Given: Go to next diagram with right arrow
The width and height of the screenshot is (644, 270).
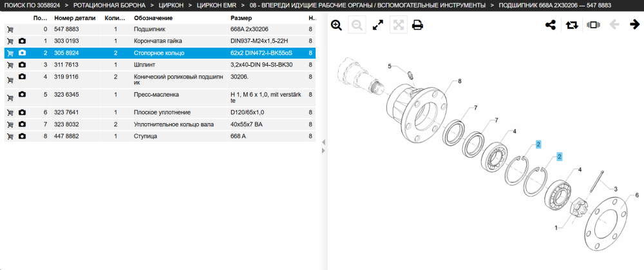Looking at the screenshot, I should pyautogui.click(x=634, y=24).
